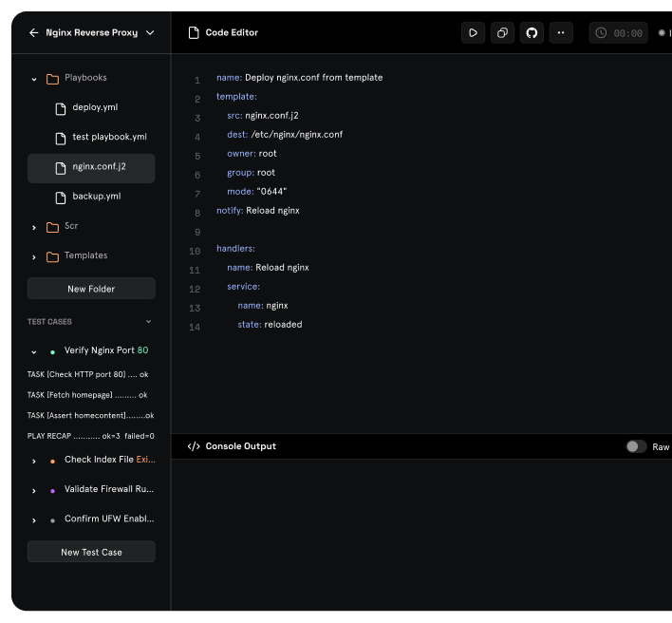
Task: Collapse the Test Cases section chevron
Action: click(x=148, y=322)
